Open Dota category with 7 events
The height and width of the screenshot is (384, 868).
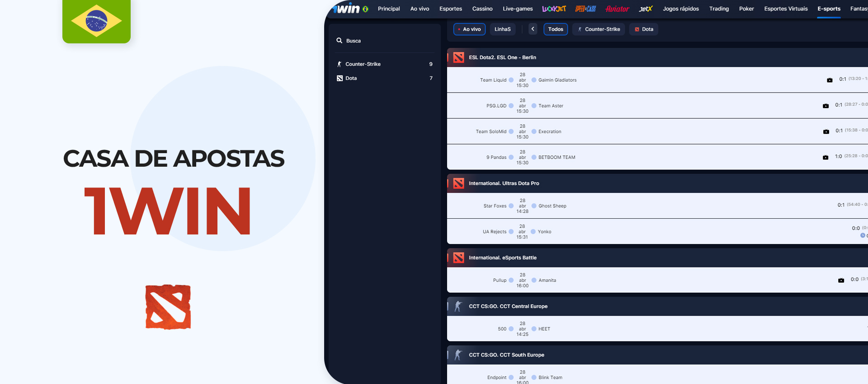[x=384, y=78]
